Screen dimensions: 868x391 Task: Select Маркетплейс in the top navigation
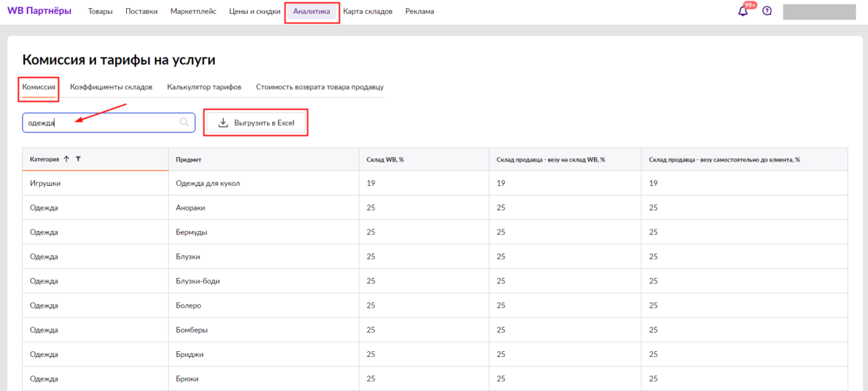(x=193, y=12)
